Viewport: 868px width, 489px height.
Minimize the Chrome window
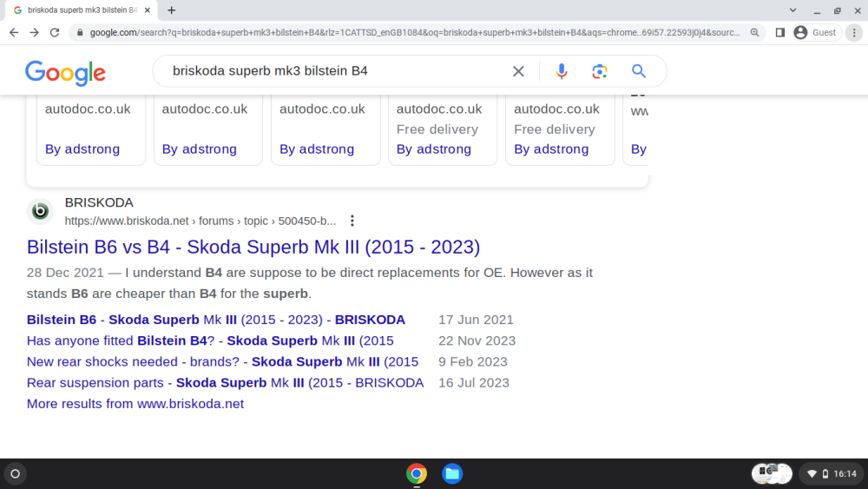coord(817,10)
